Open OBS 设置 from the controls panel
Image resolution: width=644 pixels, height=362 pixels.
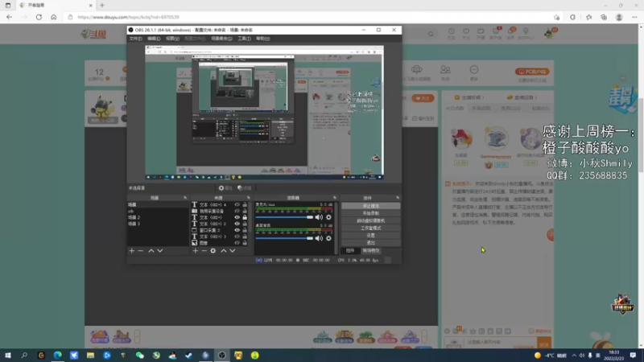[371, 236]
